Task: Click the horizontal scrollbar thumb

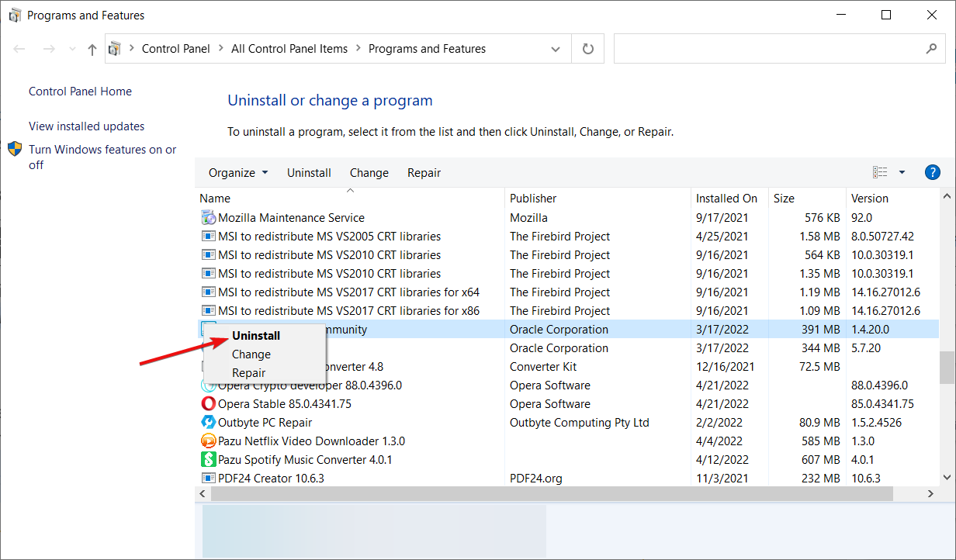Action: coord(552,493)
